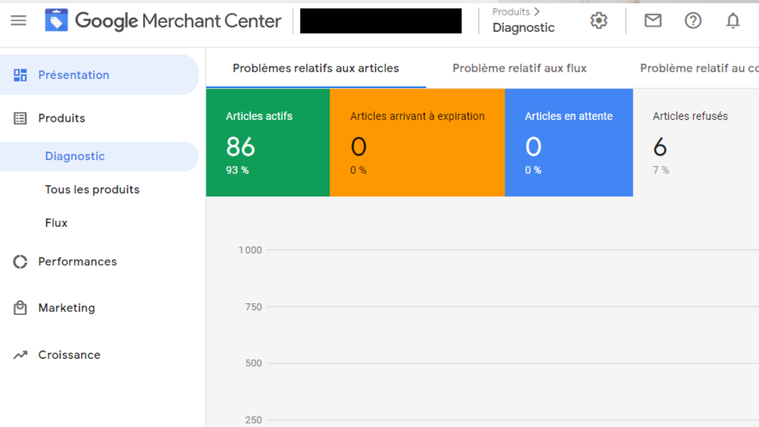Select the Articles refusés tile
Image resolution: width=759 pixels, height=427 pixels.
696,142
